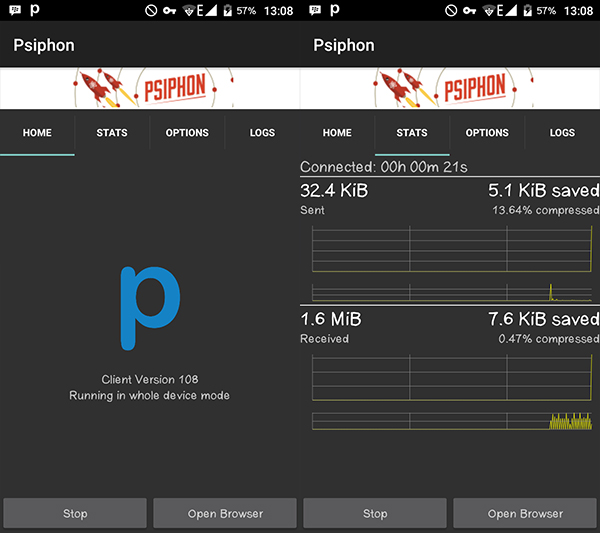Tap the Client Version 108 text
Viewport: 600px width, 533px height.
coord(150,379)
